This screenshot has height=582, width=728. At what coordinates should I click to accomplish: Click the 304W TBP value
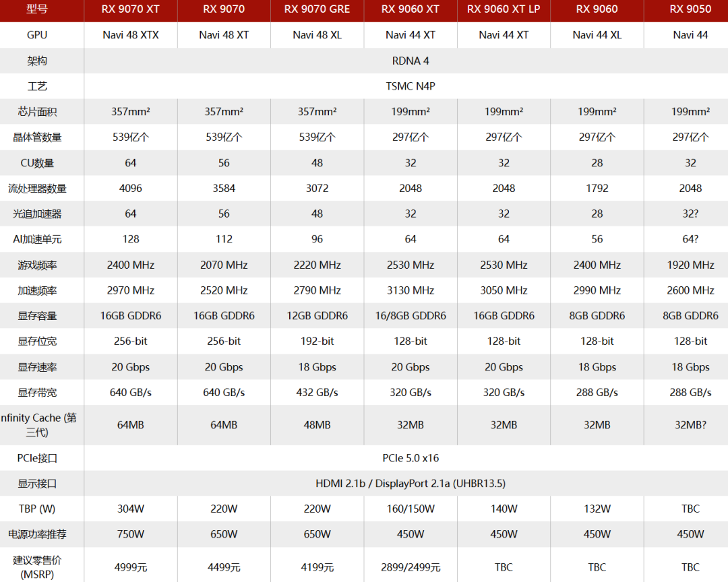tap(131, 509)
